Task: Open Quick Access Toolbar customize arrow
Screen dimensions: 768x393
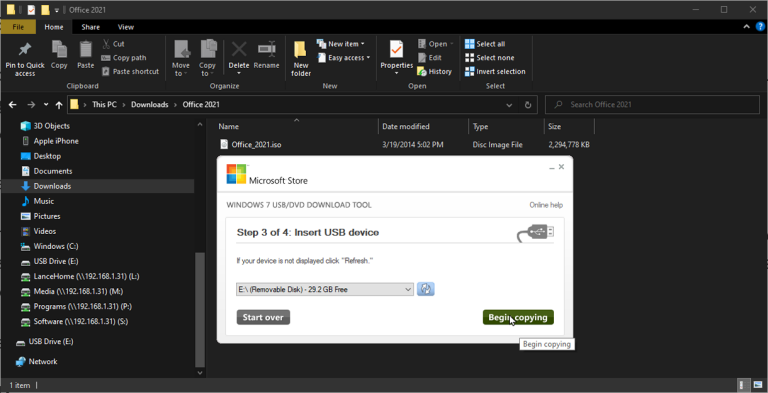Action: (57, 10)
